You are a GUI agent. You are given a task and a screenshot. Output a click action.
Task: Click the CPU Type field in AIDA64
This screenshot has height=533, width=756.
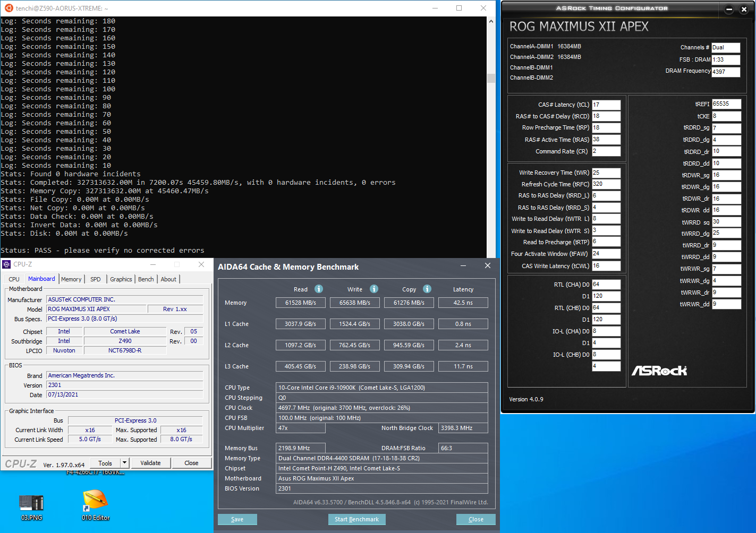tap(381, 388)
